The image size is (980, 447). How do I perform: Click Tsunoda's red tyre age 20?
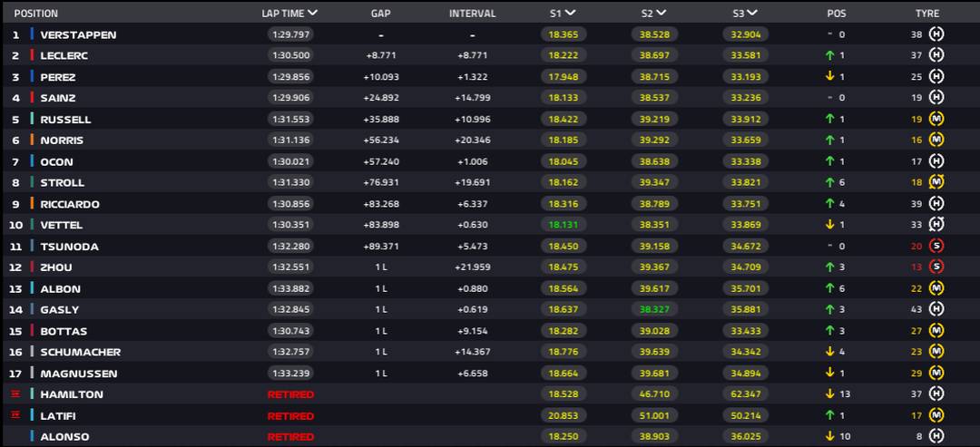click(x=916, y=247)
